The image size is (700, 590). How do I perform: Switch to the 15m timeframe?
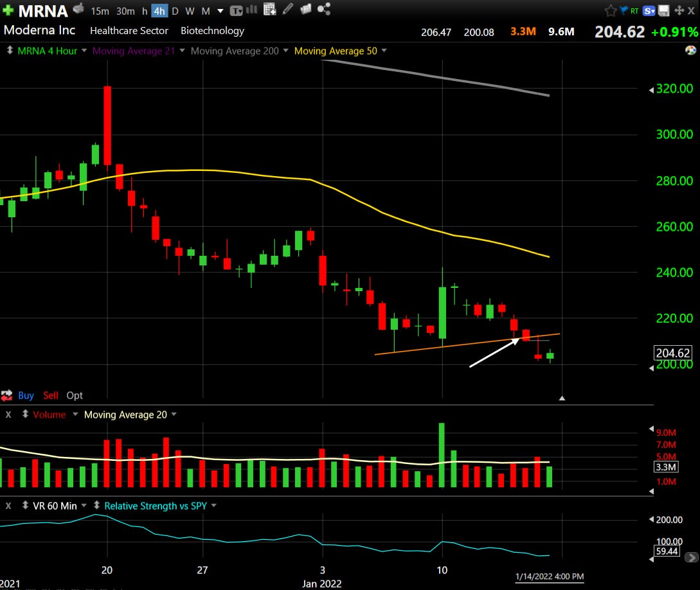click(100, 11)
